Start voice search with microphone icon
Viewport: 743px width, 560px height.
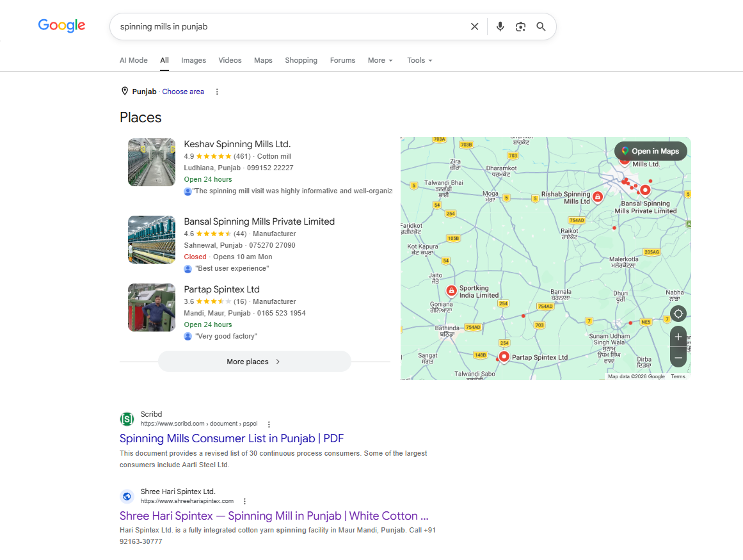click(x=500, y=26)
